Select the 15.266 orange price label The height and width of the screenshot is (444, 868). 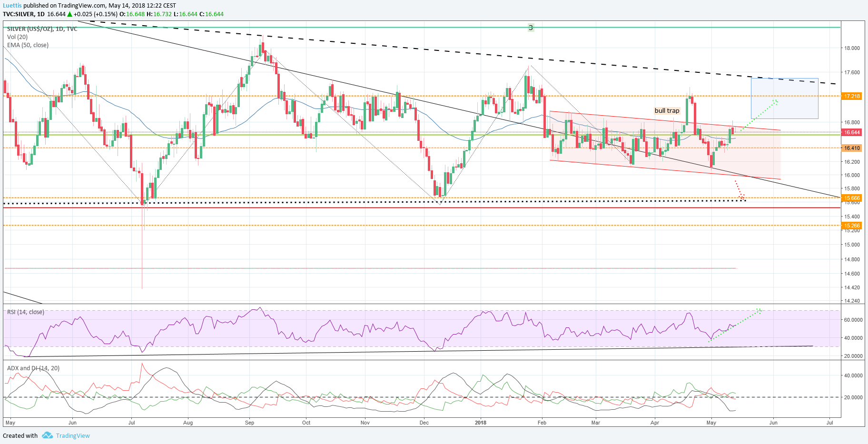pyautogui.click(x=852, y=226)
